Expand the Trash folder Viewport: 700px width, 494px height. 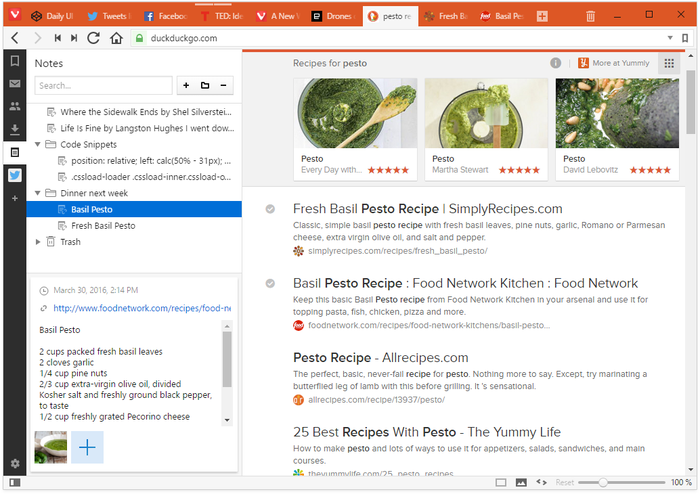[x=38, y=241]
